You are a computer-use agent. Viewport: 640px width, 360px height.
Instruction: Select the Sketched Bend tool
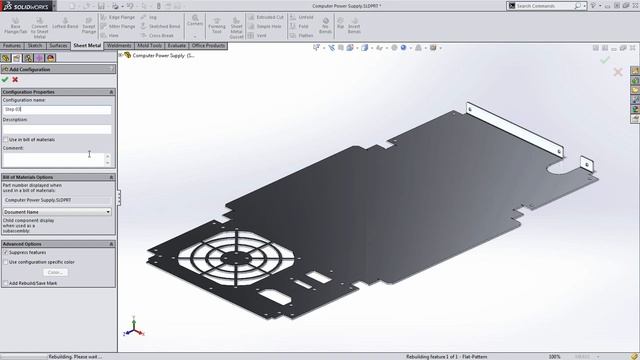(x=160, y=26)
